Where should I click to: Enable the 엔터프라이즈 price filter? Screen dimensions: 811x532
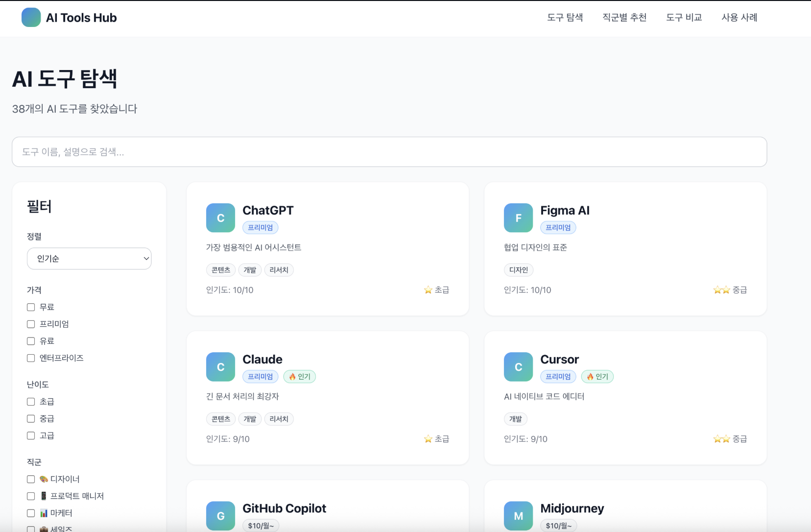[x=30, y=358]
